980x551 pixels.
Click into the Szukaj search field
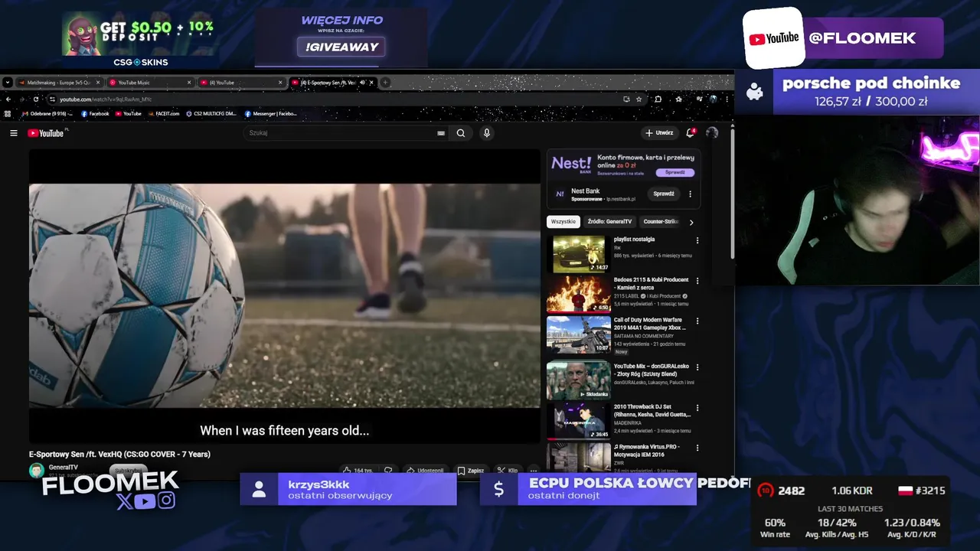point(341,133)
